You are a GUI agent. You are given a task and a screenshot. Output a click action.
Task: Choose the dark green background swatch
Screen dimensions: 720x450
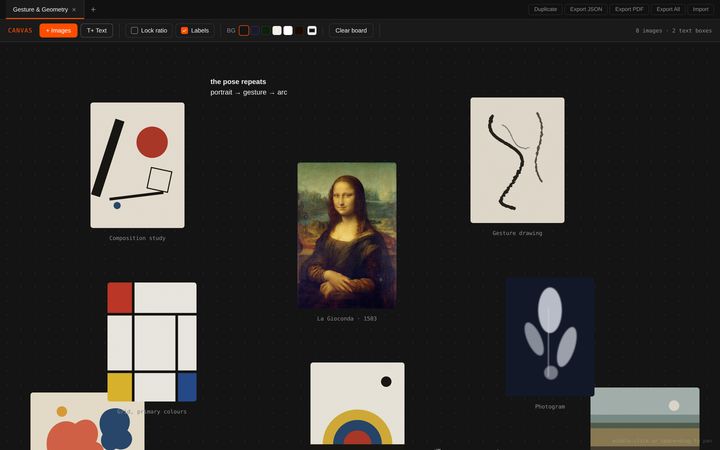click(266, 31)
